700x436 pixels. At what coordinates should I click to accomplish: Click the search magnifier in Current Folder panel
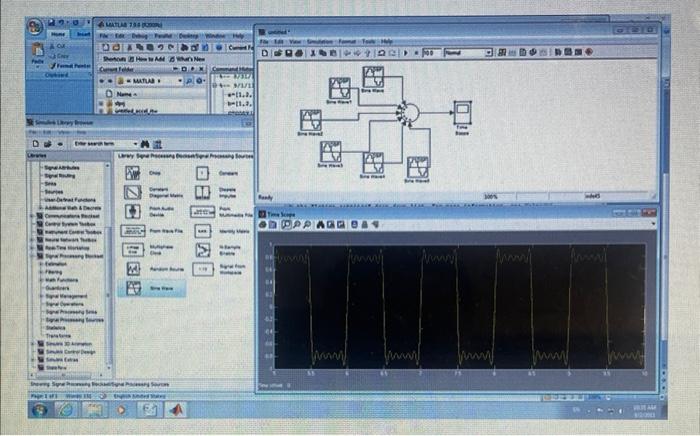click(189, 81)
